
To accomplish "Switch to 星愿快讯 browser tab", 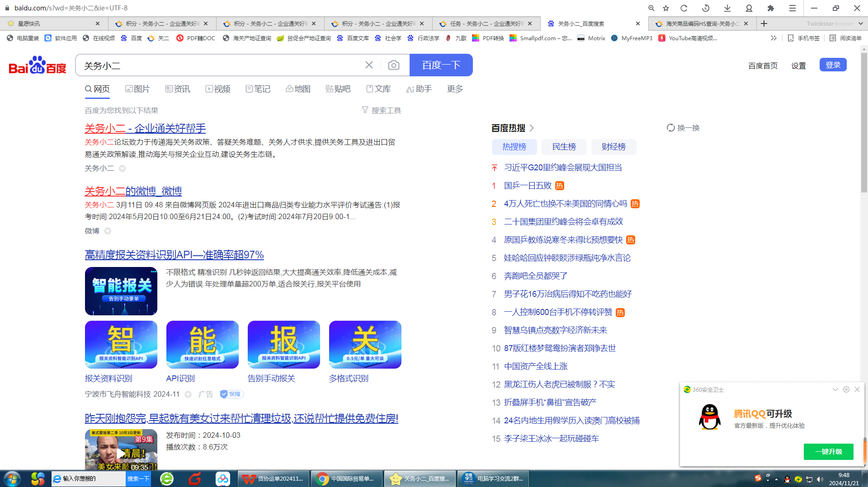I will [x=54, y=23].
